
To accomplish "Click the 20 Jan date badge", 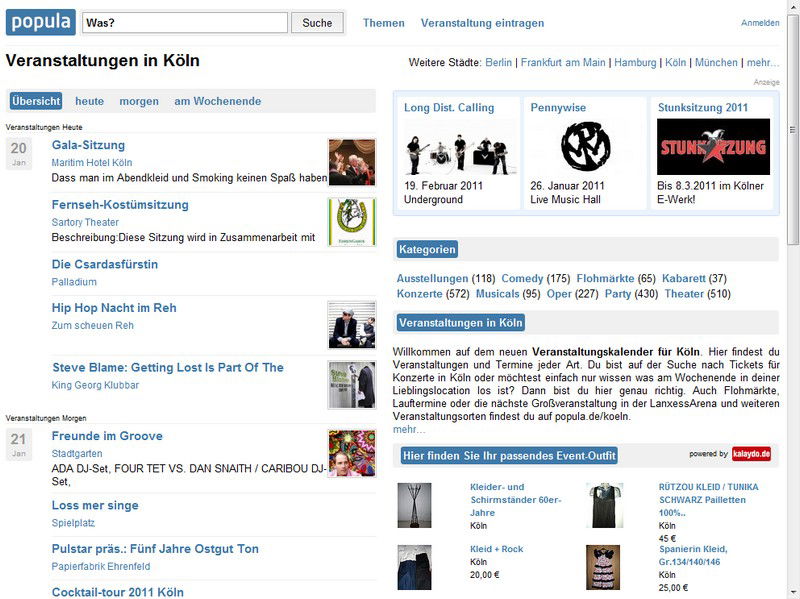I will pos(19,153).
